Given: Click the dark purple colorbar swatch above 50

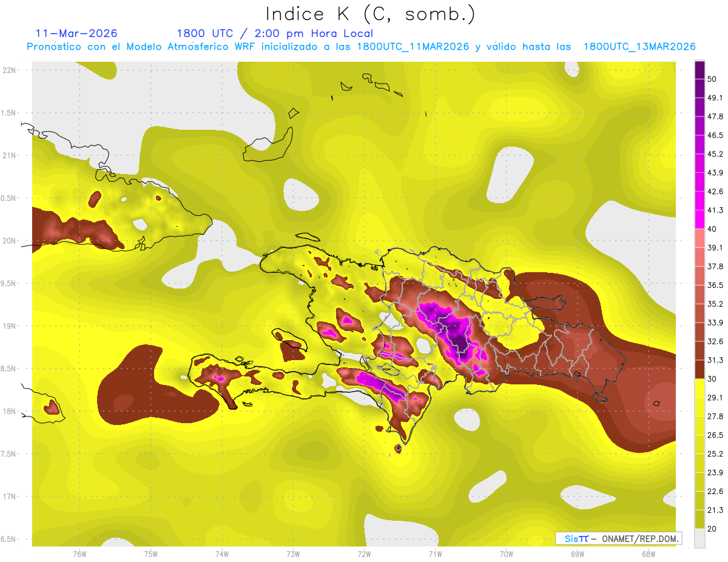Looking at the screenshot, I should 699,70.
